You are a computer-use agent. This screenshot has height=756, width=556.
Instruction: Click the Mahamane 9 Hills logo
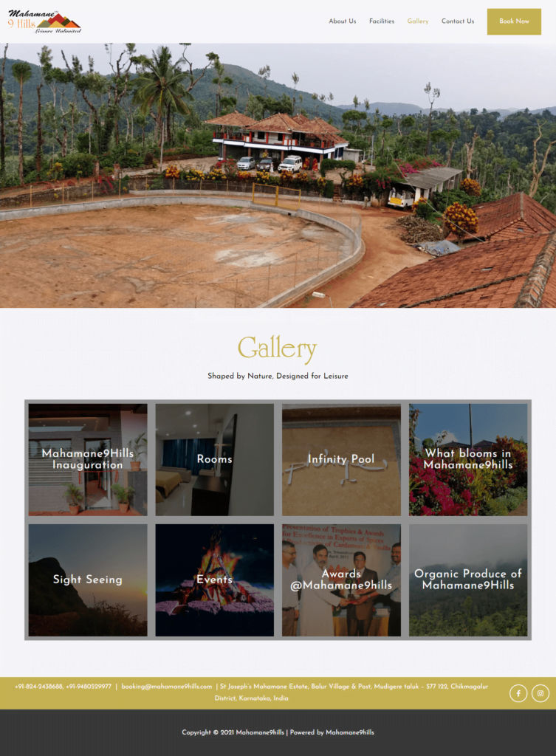point(44,21)
